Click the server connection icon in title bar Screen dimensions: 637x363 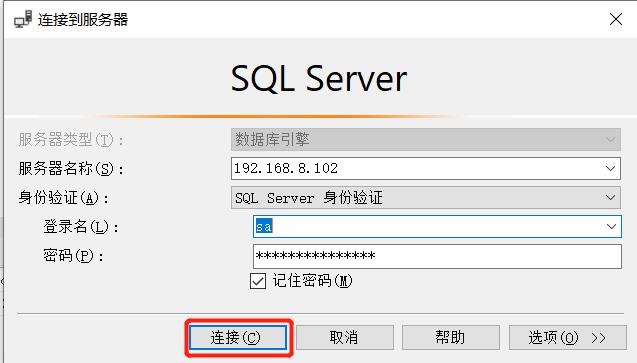pos(23,19)
